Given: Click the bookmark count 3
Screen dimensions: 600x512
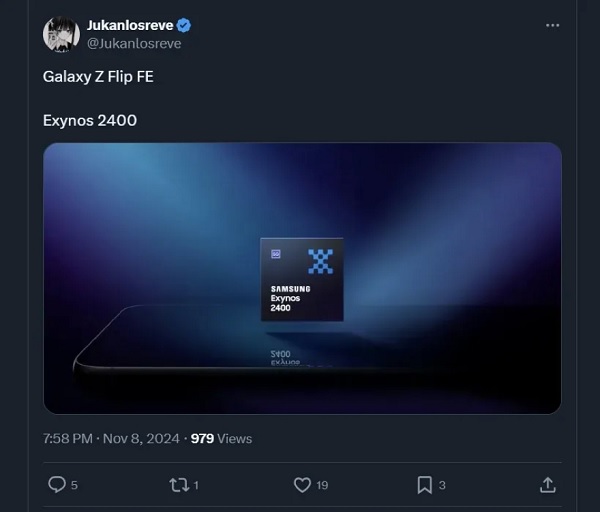Looking at the screenshot, I should (441, 485).
